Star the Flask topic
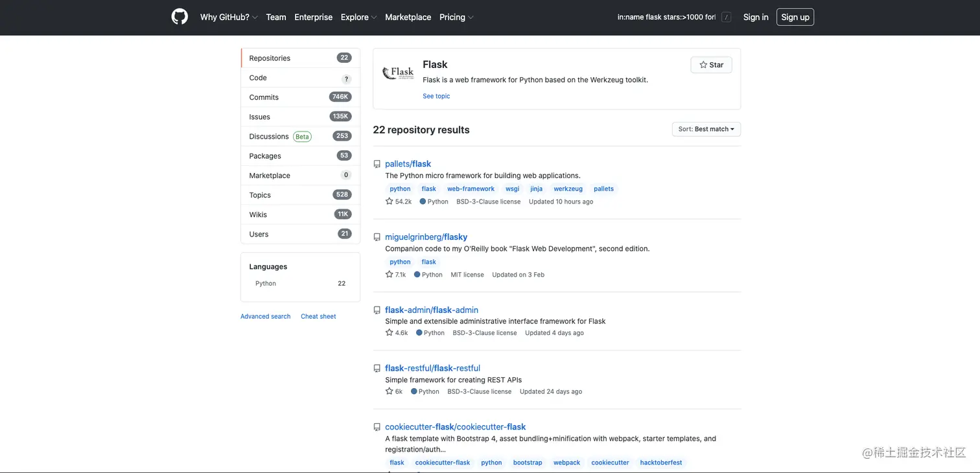This screenshot has width=980, height=473. (711, 65)
